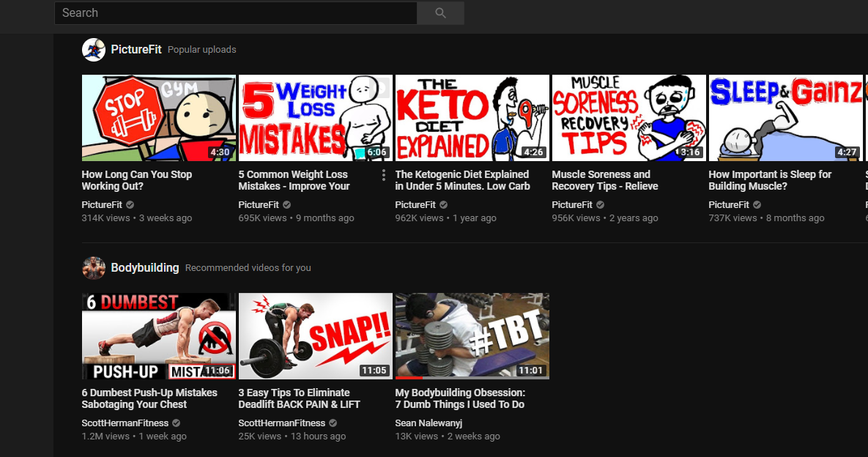The height and width of the screenshot is (457, 868).
Task: Click the "Recommended videos for you" label
Action: (248, 268)
